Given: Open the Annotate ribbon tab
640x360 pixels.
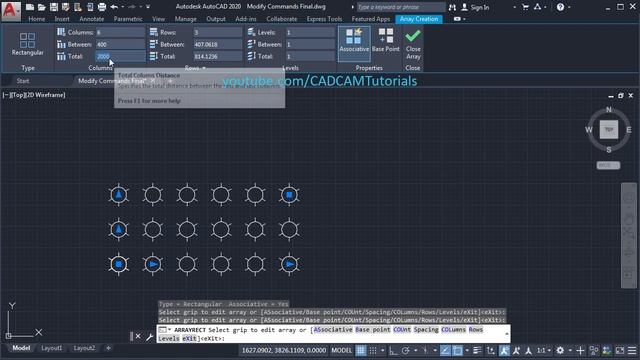Looking at the screenshot, I should (91, 19).
